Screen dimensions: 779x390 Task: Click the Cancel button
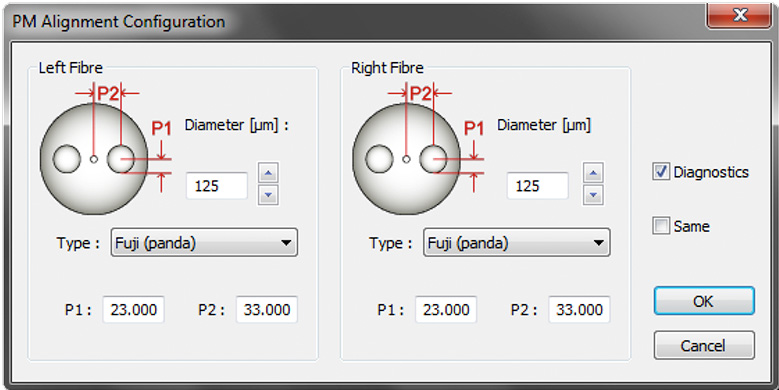[x=704, y=345]
